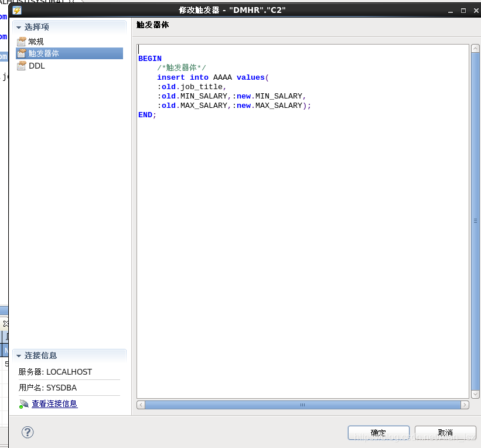Click the 用户名: SYSDBA entry
Screen dimensions: 481x448
click(x=47, y=388)
